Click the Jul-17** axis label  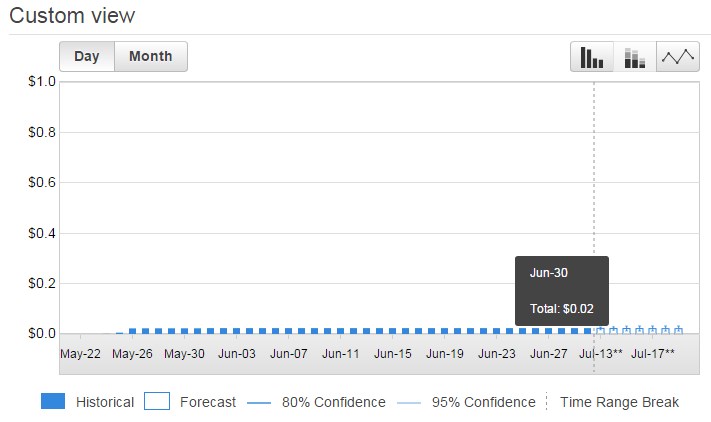click(653, 353)
